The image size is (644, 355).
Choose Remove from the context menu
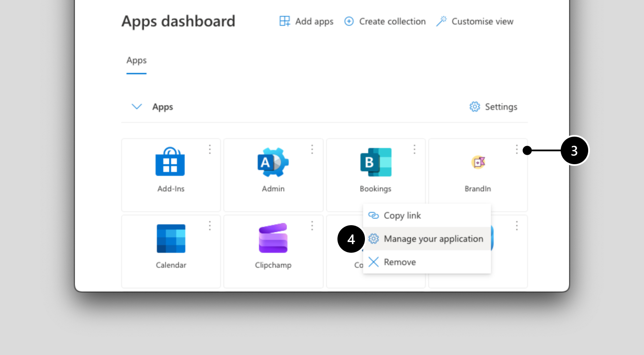click(x=427, y=262)
